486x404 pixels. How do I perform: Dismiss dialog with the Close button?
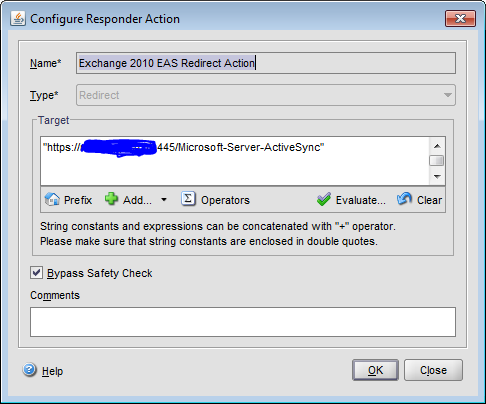click(433, 370)
